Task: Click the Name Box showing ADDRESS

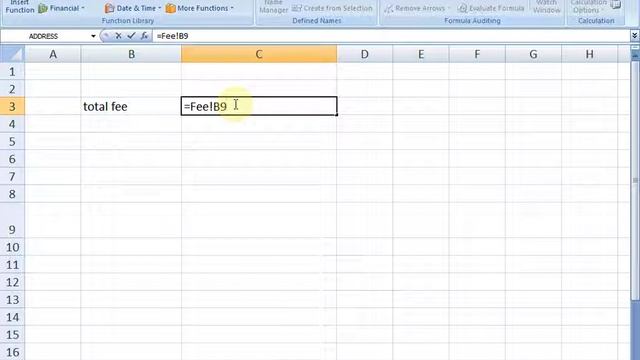Action: 45,36
